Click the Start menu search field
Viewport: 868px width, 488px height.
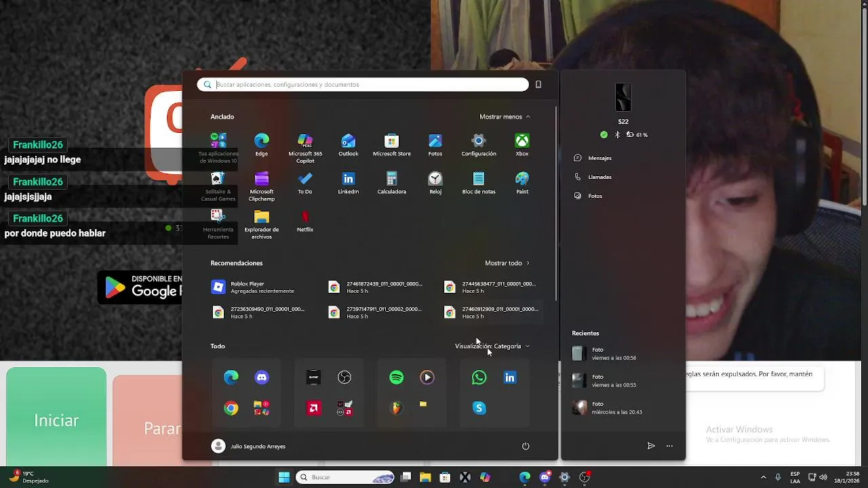pyautogui.click(x=363, y=85)
